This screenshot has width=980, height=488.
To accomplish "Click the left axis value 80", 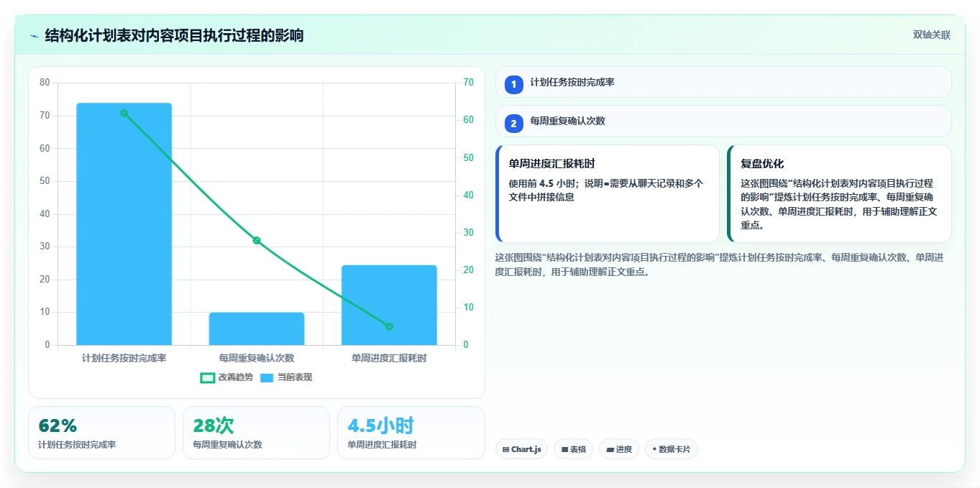I will point(45,83).
